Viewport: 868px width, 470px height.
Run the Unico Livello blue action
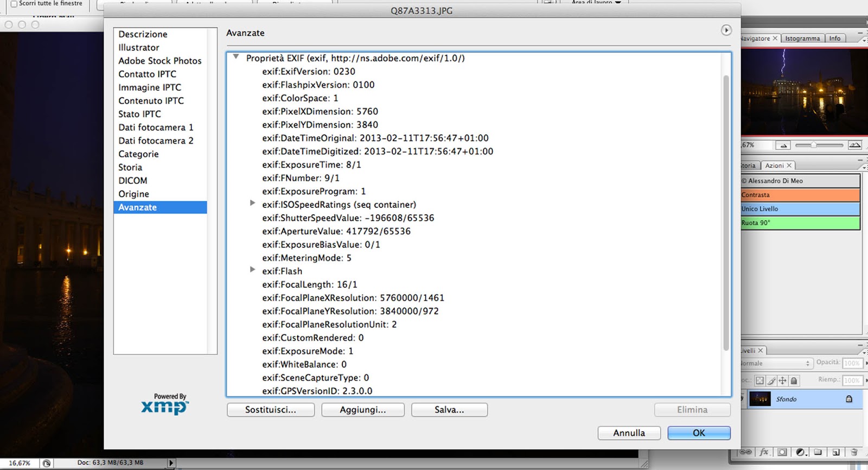[x=800, y=209]
